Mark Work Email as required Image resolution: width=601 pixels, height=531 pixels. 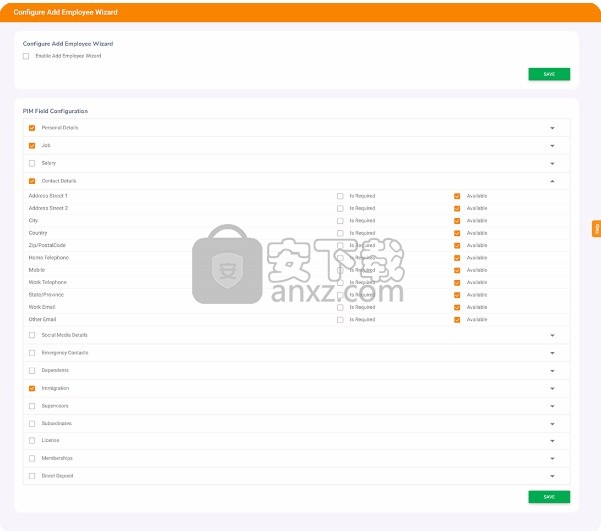pos(340,307)
